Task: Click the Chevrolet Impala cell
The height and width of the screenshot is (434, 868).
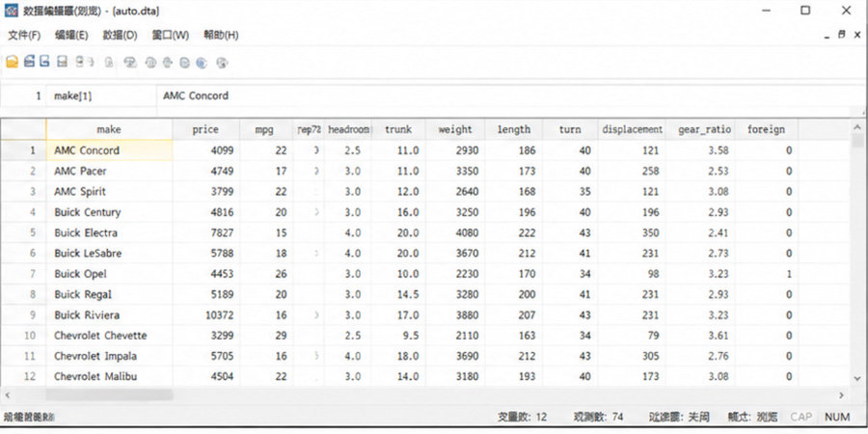Action: point(109,356)
